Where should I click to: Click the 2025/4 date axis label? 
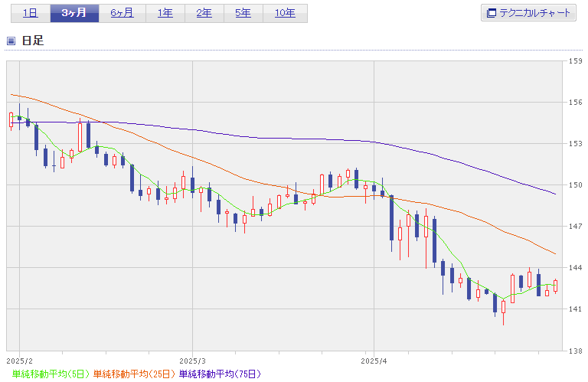coord(374,361)
